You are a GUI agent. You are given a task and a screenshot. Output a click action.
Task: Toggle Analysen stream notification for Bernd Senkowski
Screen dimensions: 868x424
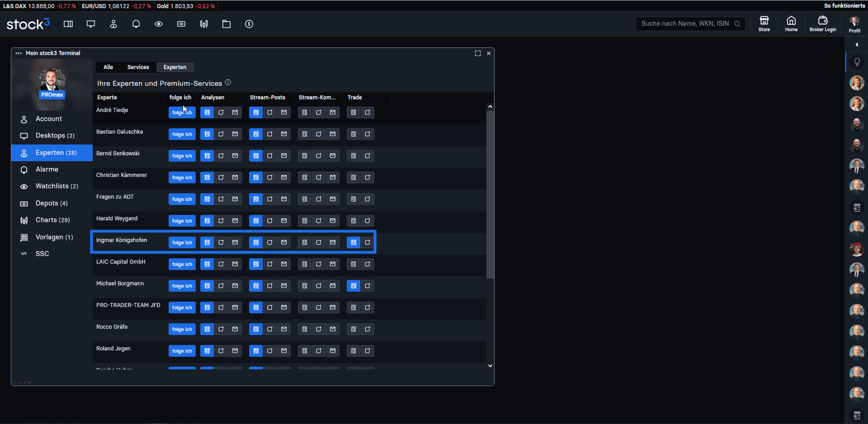click(x=207, y=156)
